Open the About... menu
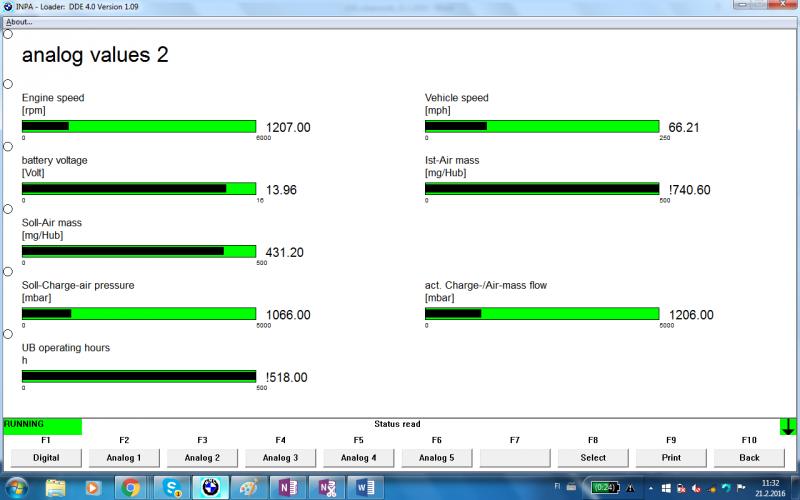 pos(19,21)
